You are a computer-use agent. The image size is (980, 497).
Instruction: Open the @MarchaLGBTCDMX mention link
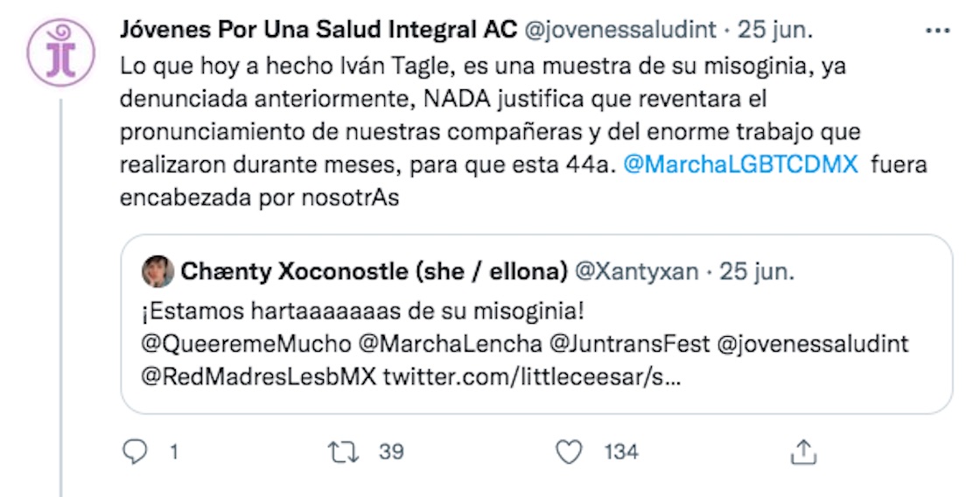point(740,165)
